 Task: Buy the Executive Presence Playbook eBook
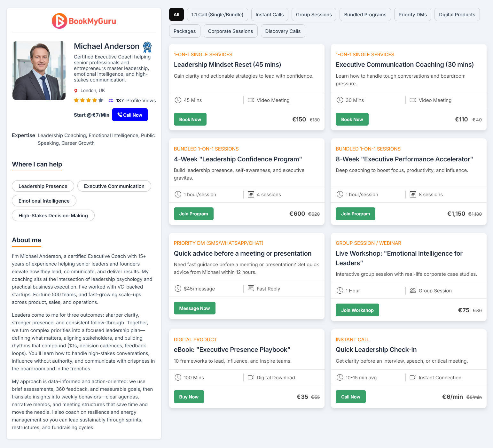tap(189, 397)
